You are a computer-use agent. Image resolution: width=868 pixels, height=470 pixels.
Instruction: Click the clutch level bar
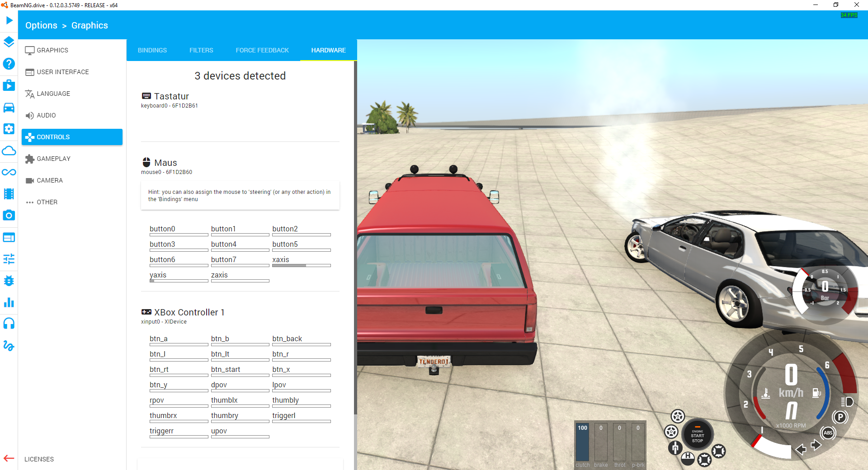[x=582, y=442]
